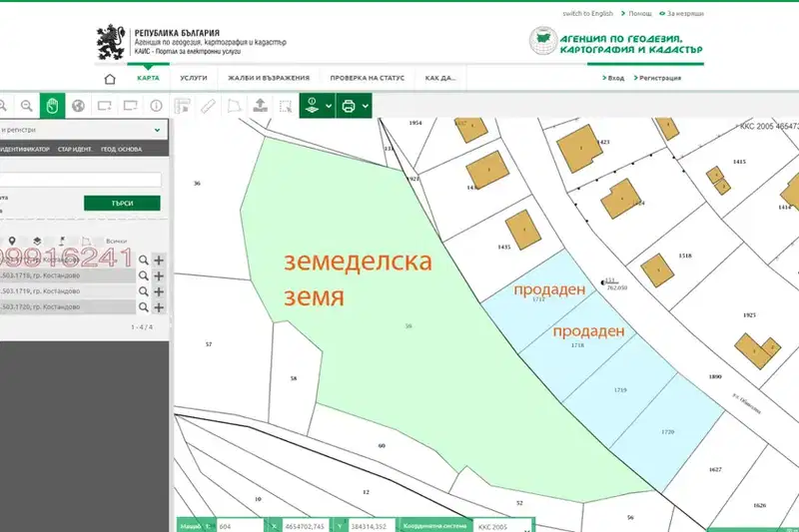Focus the search text input field
Screen dimensions: 799x532
(x=81, y=180)
